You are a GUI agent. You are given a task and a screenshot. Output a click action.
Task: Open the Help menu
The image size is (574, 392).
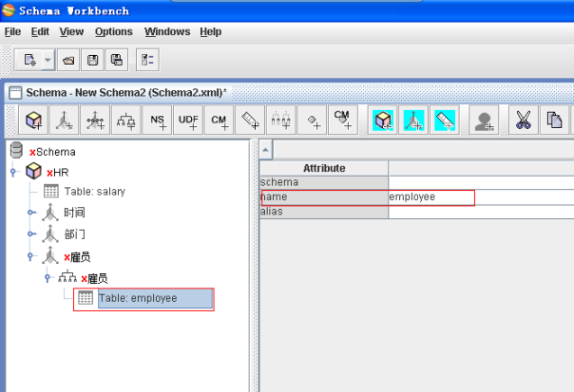coord(210,32)
